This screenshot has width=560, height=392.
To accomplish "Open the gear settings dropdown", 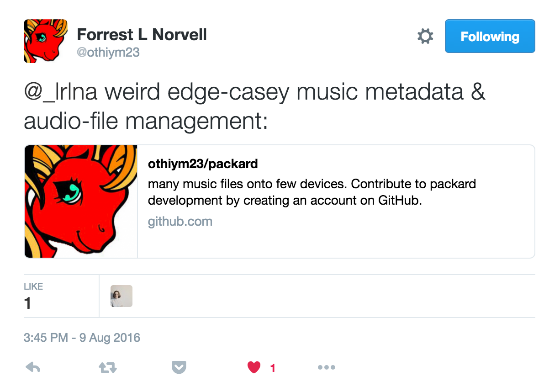I will coord(425,37).
